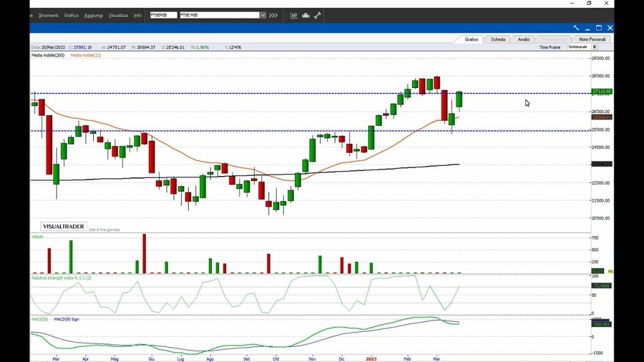The width and height of the screenshot is (644, 362).
Task: Restore the chart window using maximize icon
Action: tap(599, 28)
